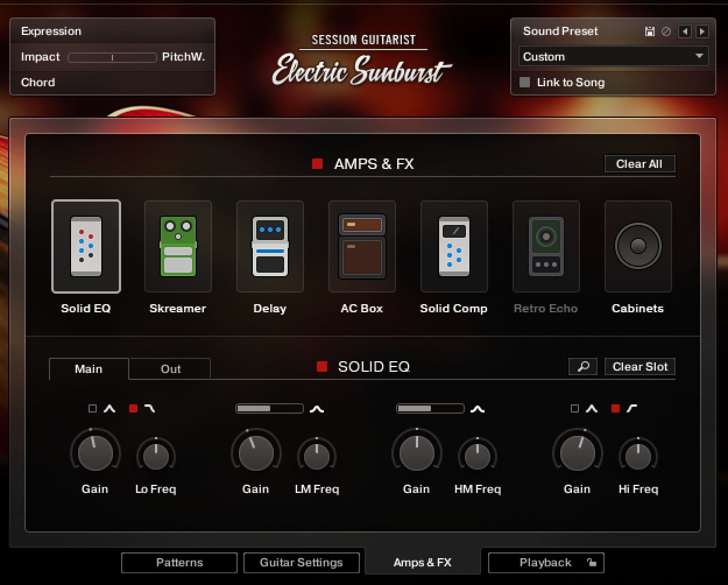Select the dimmed Retro Echo effect
Screen dimensions: 728x585
click(546, 246)
